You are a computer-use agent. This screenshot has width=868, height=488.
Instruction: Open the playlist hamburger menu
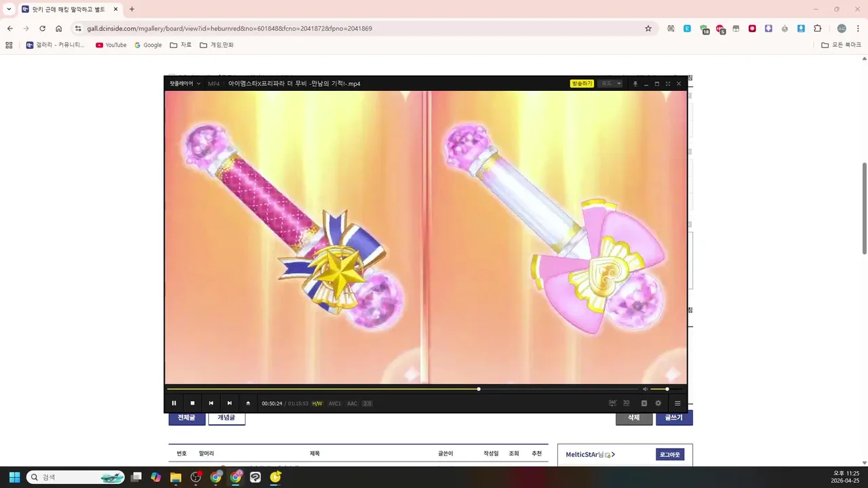click(677, 403)
